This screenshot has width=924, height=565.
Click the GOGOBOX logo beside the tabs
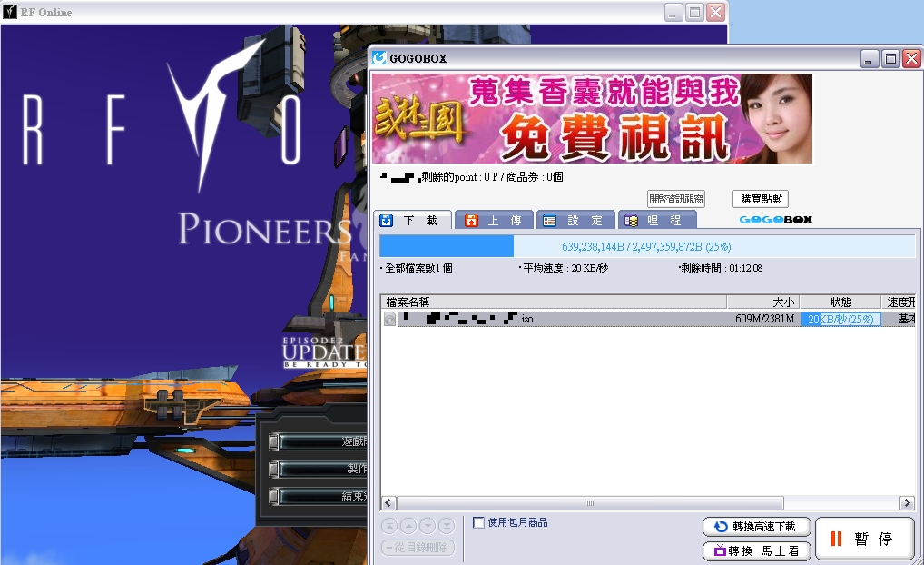(775, 220)
